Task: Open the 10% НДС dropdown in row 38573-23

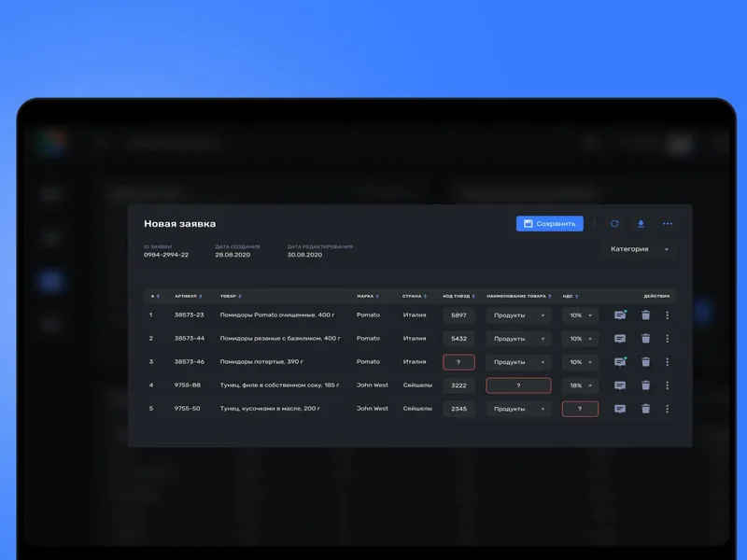Action: (580, 315)
